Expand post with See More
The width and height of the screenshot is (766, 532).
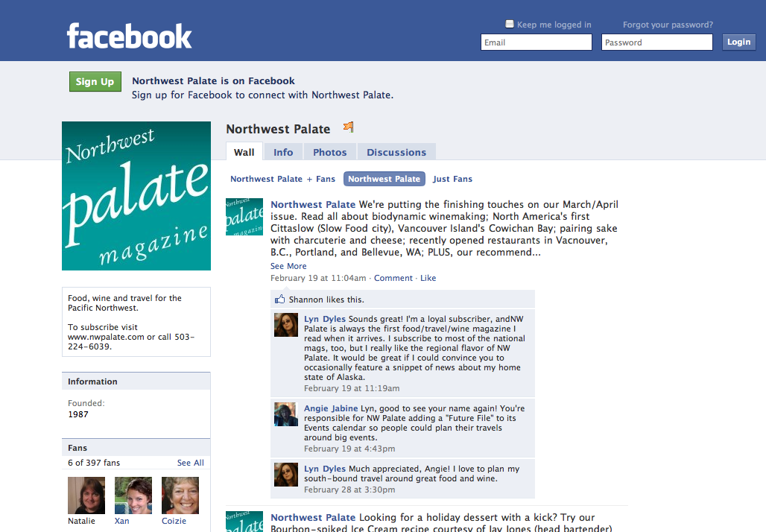tap(288, 266)
